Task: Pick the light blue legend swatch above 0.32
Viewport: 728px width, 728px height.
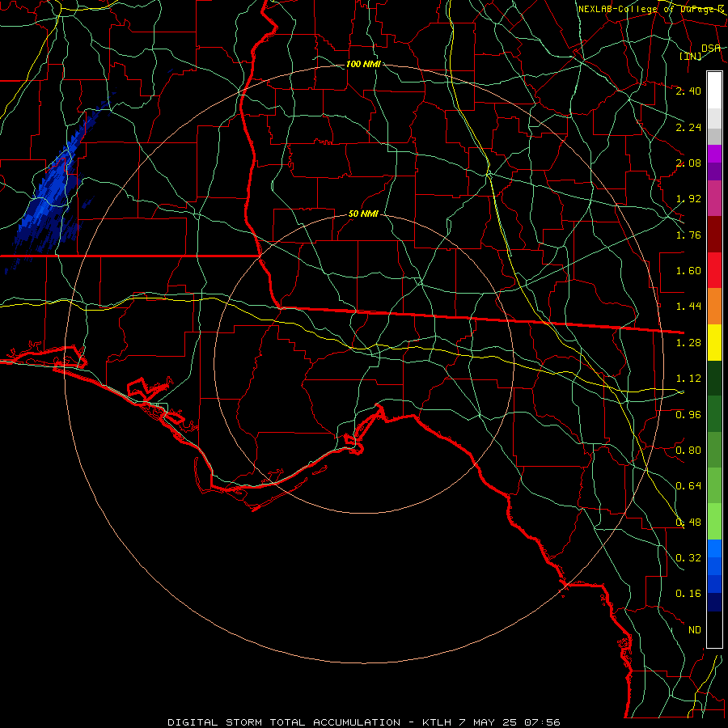Action: 714,548
